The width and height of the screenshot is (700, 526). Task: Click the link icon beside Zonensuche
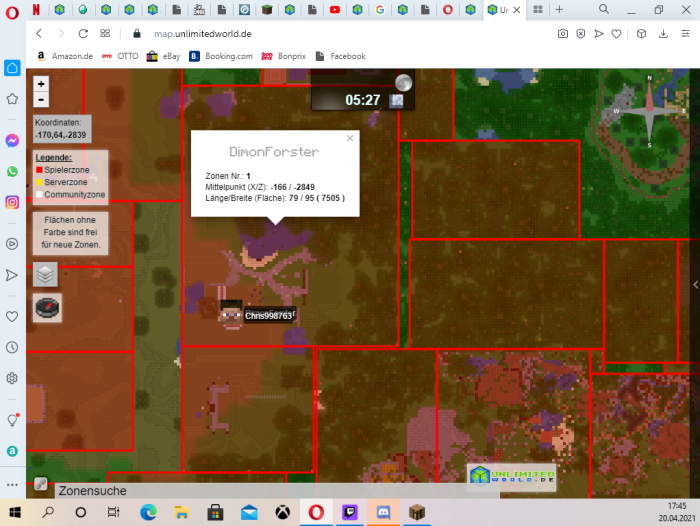[41, 484]
